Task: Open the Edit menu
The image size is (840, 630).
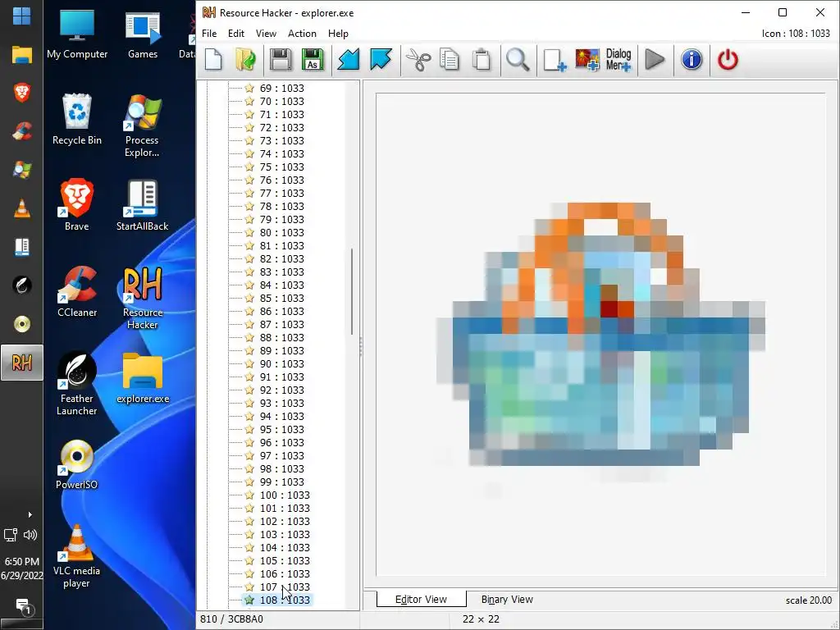Action: pyautogui.click(x=235, y=33)
